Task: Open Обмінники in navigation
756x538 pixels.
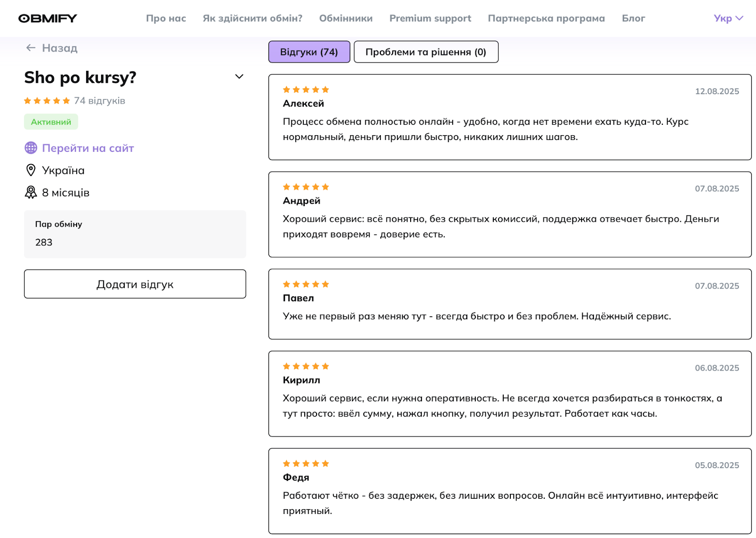Action: tap(345, 18)
